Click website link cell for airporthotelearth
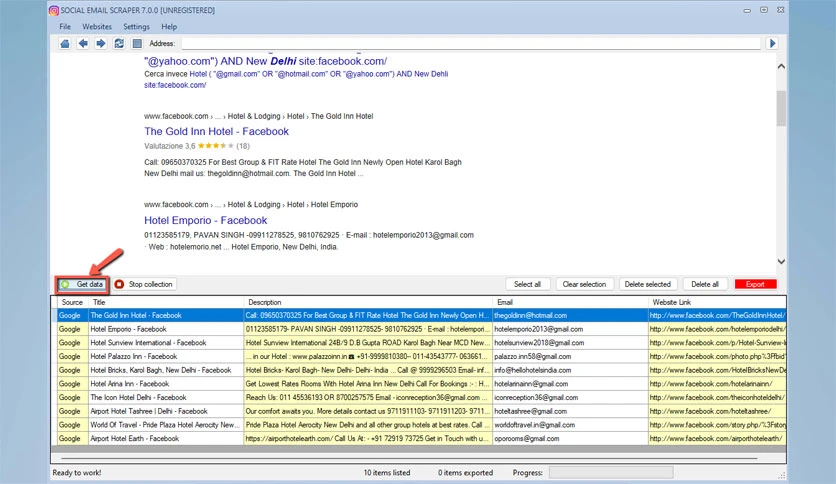The image size is (836, 484). coord(717,439)
